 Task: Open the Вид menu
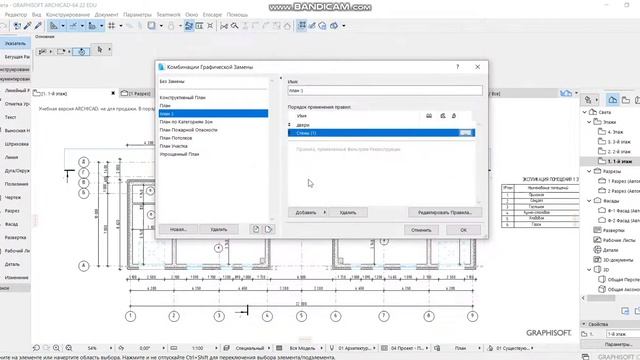click(36, 15)
